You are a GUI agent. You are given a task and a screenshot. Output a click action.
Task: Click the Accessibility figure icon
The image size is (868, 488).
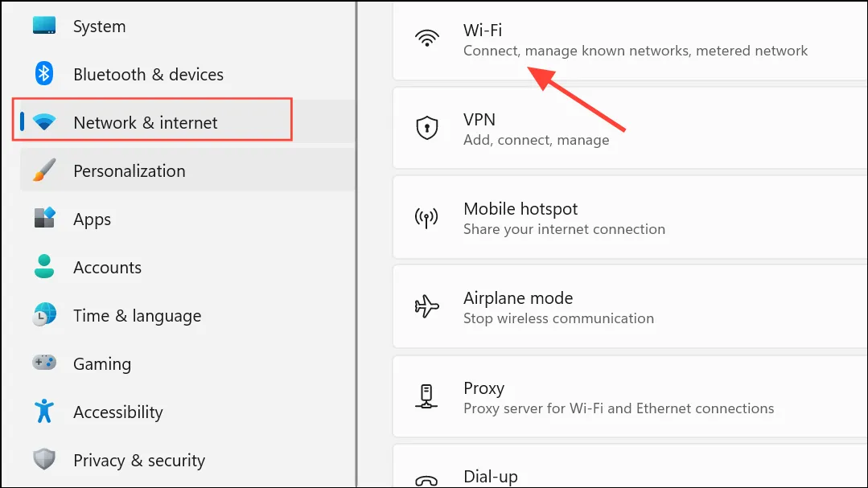(x=44, y=411)
